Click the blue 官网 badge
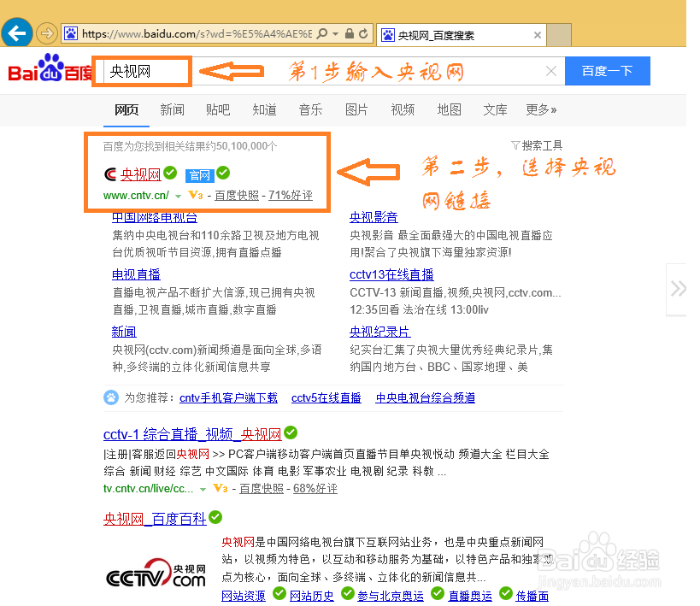 coord(199,175)
